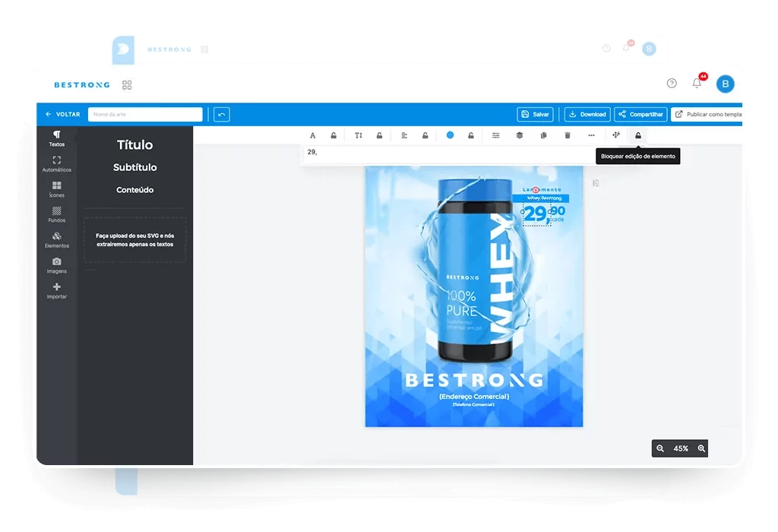The image size is (778, 532).
Task: Open the apps grid icon beside BESTRONG
Action: pyautogui.click(x=127, y=85)
